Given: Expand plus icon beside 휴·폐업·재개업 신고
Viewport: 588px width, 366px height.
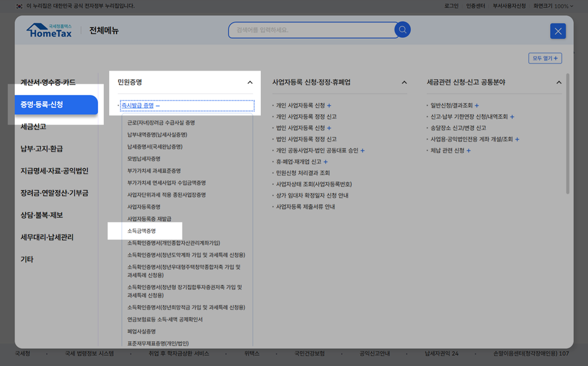Looking at the screenshot, I should (326, 162).
